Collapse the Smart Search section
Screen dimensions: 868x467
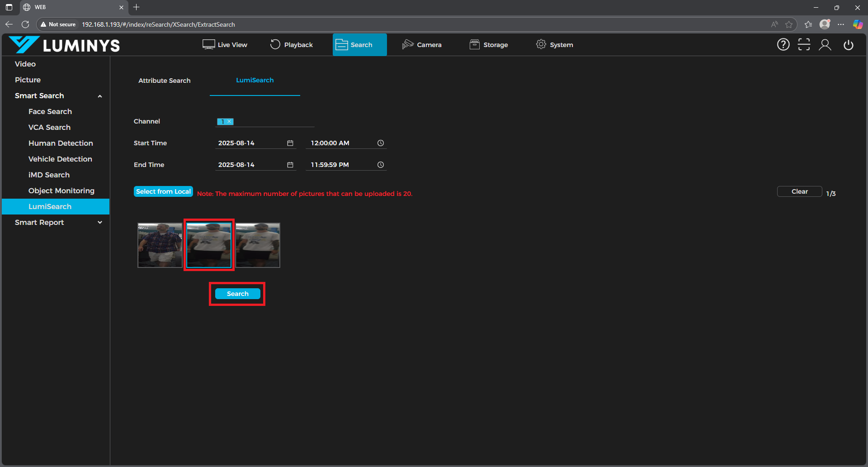[100, 96]
